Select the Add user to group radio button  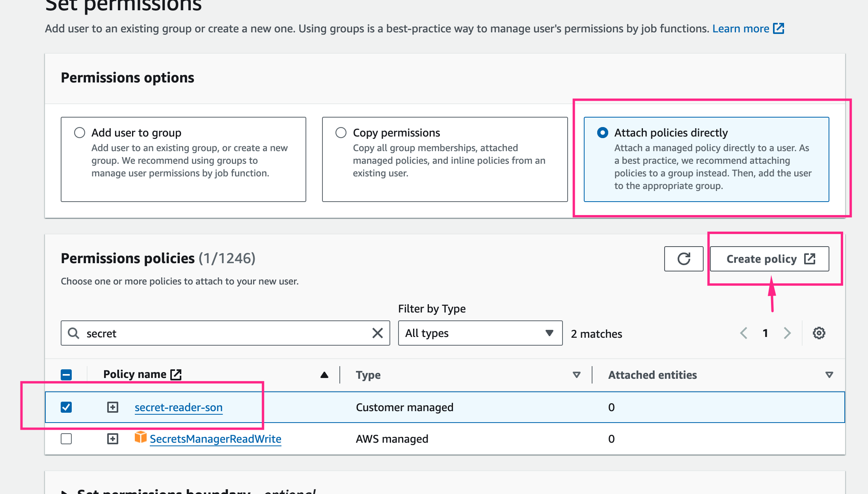pos(79,133)
